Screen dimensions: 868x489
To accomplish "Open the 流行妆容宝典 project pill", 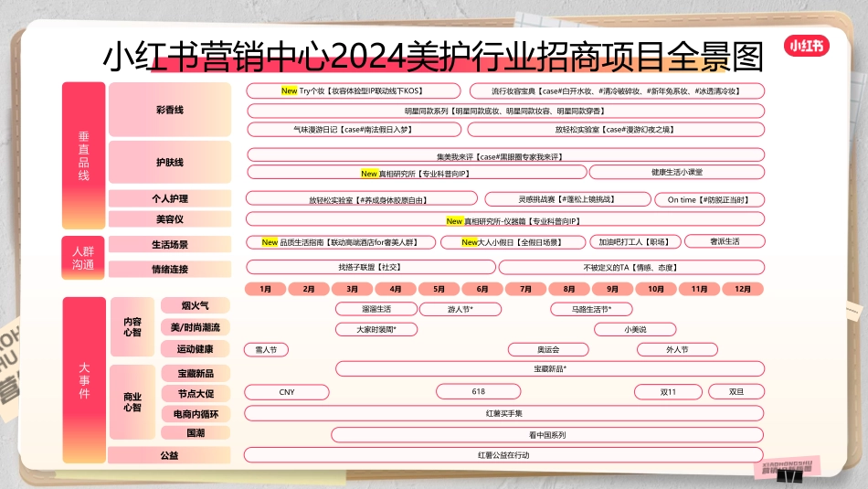I will coord(617,90).
